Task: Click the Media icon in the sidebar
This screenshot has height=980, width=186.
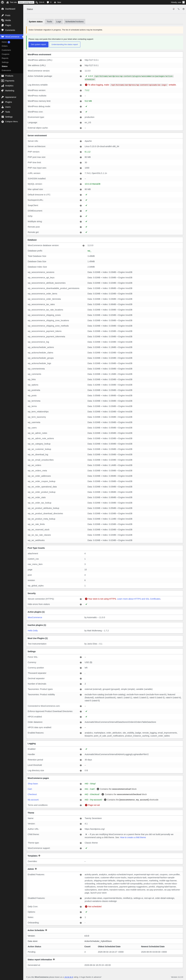Action: click(3, 20)
